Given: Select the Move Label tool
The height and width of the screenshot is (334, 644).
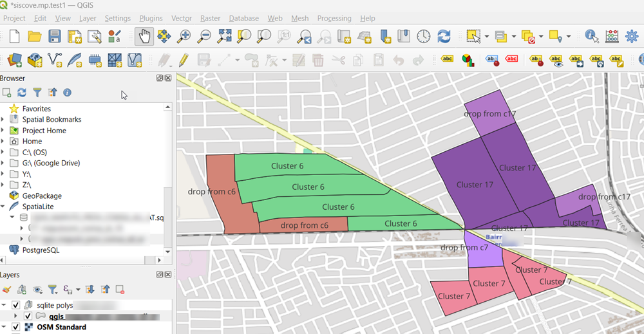Looking at the screenshot, I should [576, 60].
